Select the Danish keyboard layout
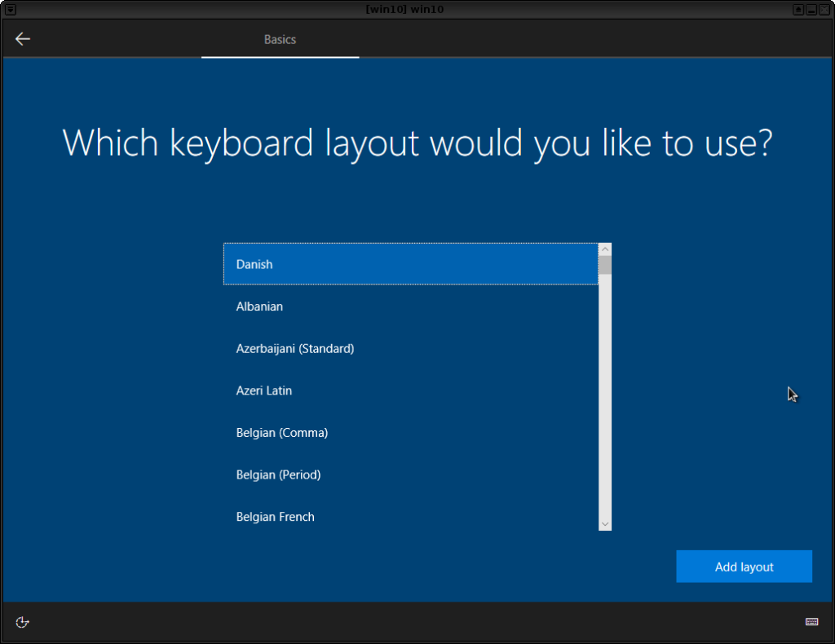Viewport: 835px width, 644px height. (x=411, y=264)
